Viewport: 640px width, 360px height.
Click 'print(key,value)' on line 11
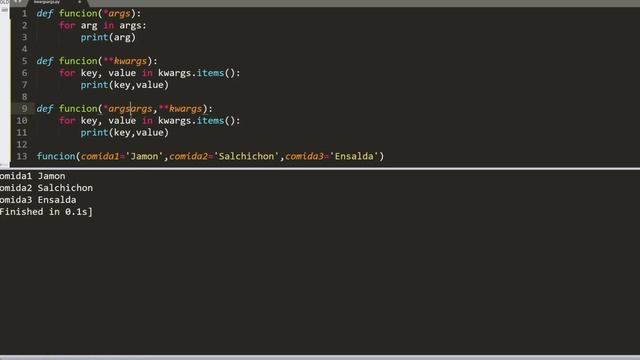[x=124, y=133]
